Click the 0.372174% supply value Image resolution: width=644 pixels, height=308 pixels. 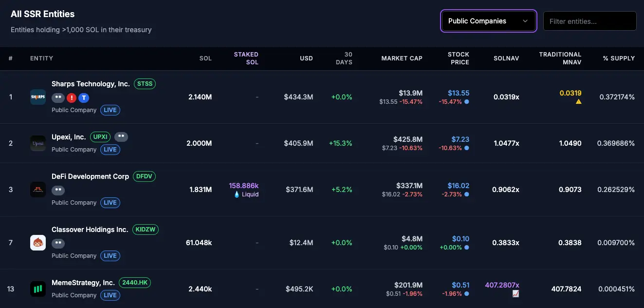point(617,97)
